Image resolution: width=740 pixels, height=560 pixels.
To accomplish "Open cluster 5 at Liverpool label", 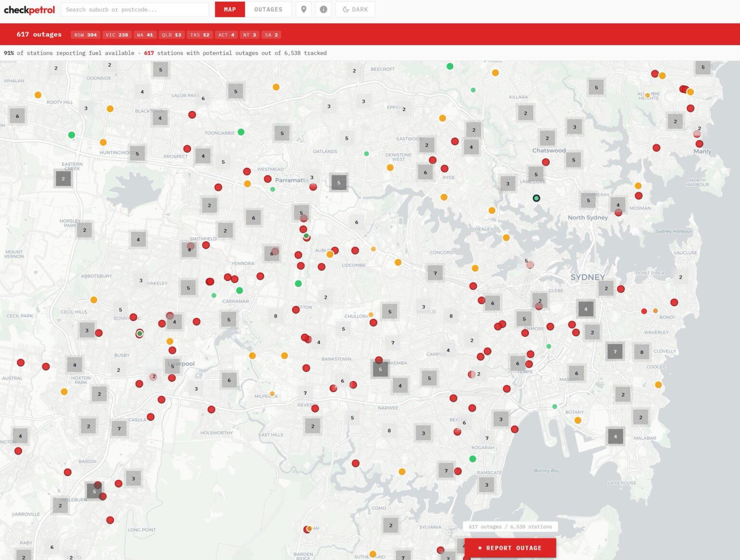I will coord(172,366).
